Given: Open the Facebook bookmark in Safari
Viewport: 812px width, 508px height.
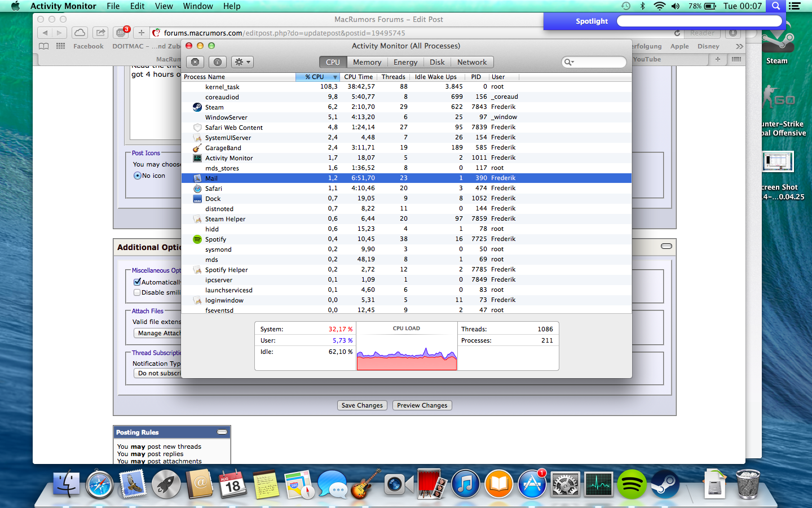Looking at the screenshot, I should [89, 46].
